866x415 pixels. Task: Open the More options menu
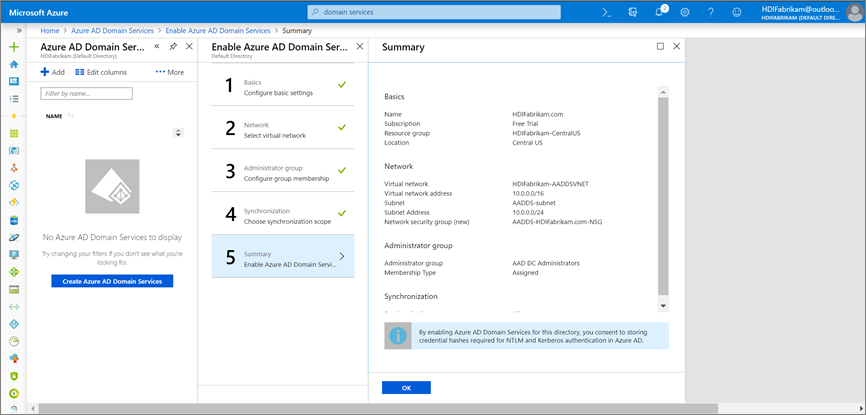(169, 72)
